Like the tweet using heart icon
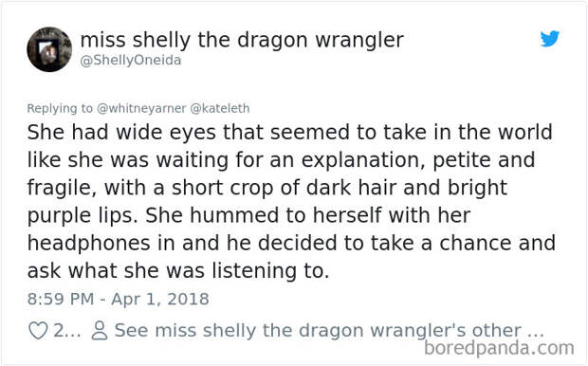 [38, 330]
